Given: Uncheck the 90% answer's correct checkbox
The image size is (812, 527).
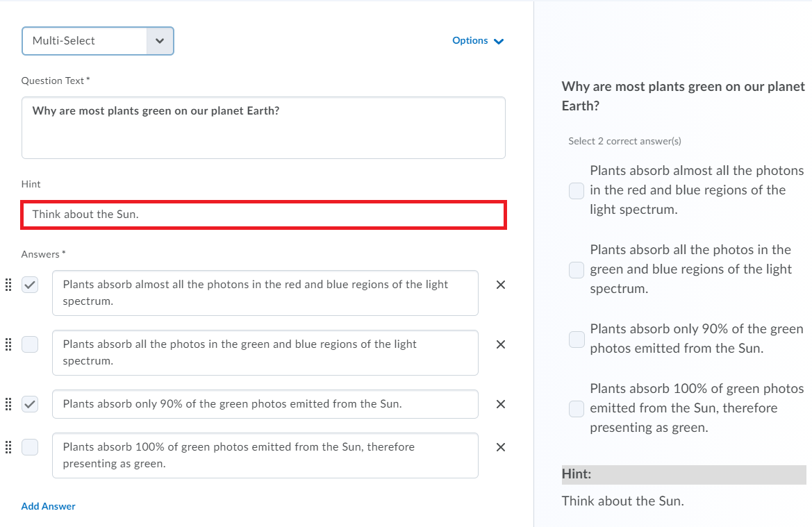Looking at the screenshot, I should pyautogui.click(x=30, y=404).
